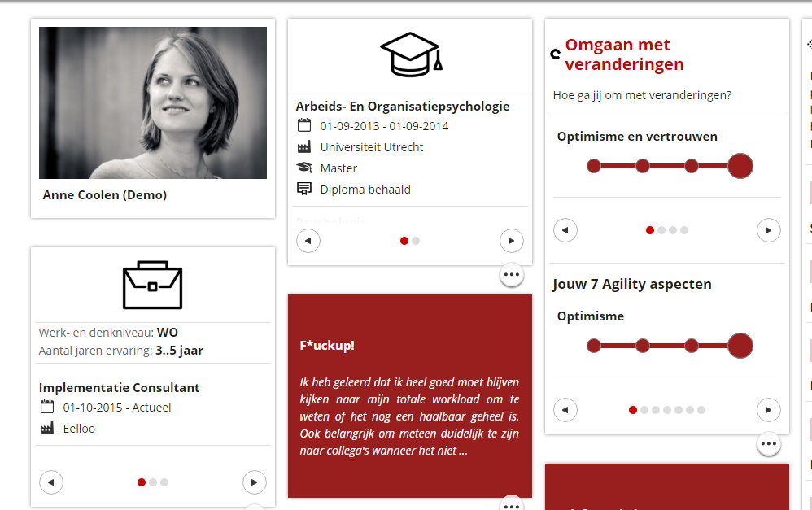Select second dot under Optimisme en vertrouwen
This screenshot has width=812, height=510.
pos(661,230)
